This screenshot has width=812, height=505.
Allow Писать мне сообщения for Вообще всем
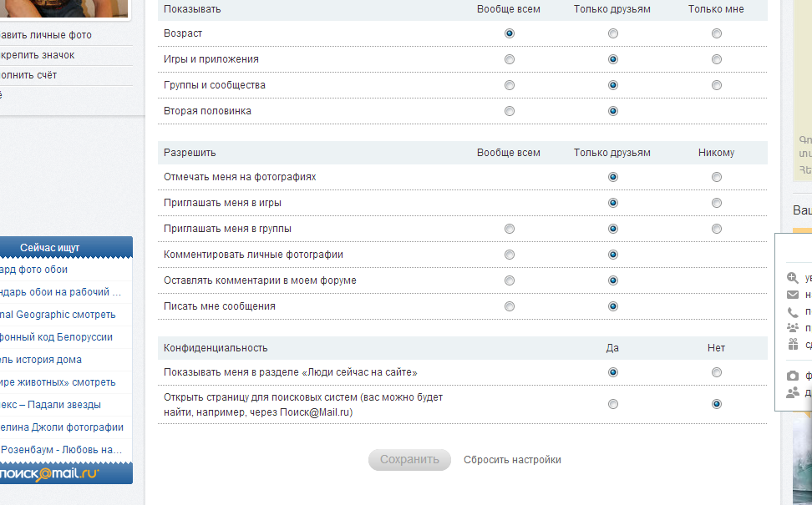(x=510, y=306)
